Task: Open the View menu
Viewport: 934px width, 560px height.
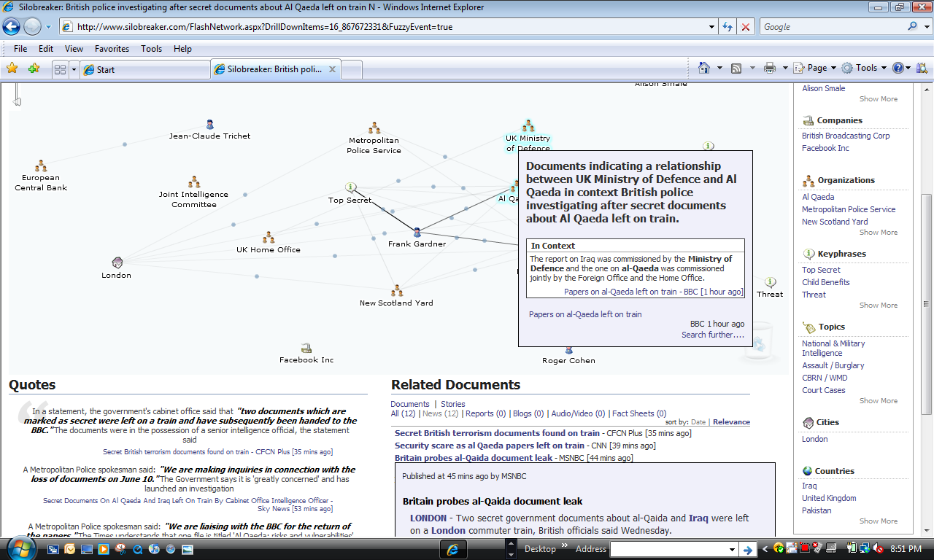Action: [x=74, y=49]
